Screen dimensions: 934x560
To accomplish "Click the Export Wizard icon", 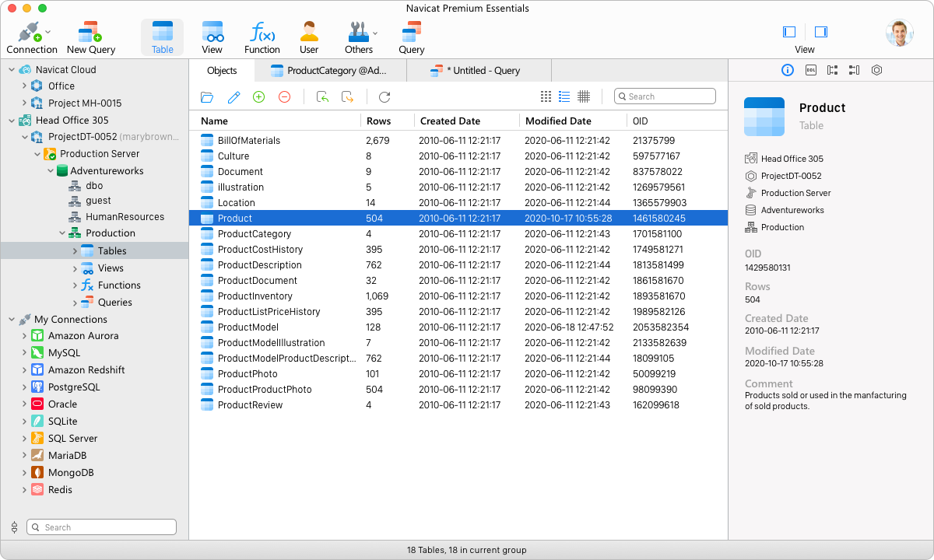I will [x=348, y=97].
